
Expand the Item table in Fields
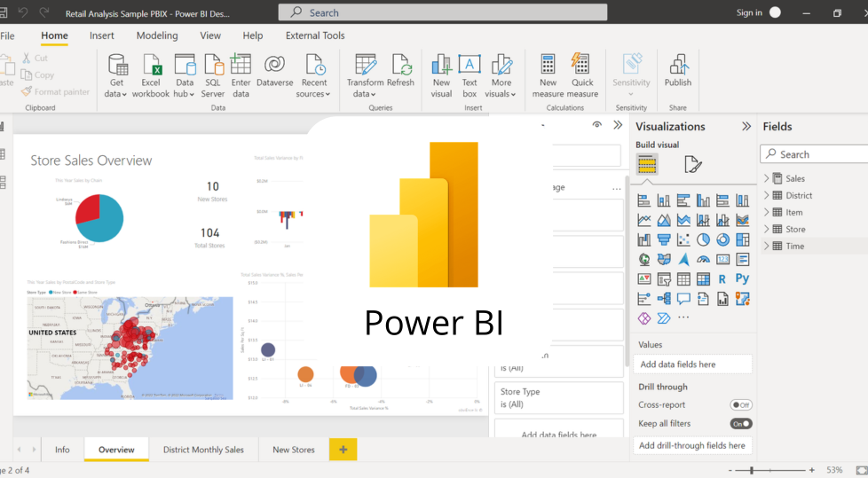pyautogui.click(x=767, y=212)
